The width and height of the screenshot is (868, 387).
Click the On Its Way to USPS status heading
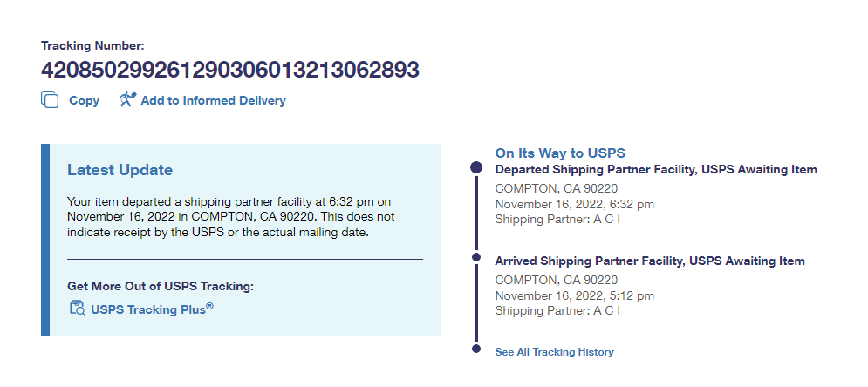tap(560, 153)
